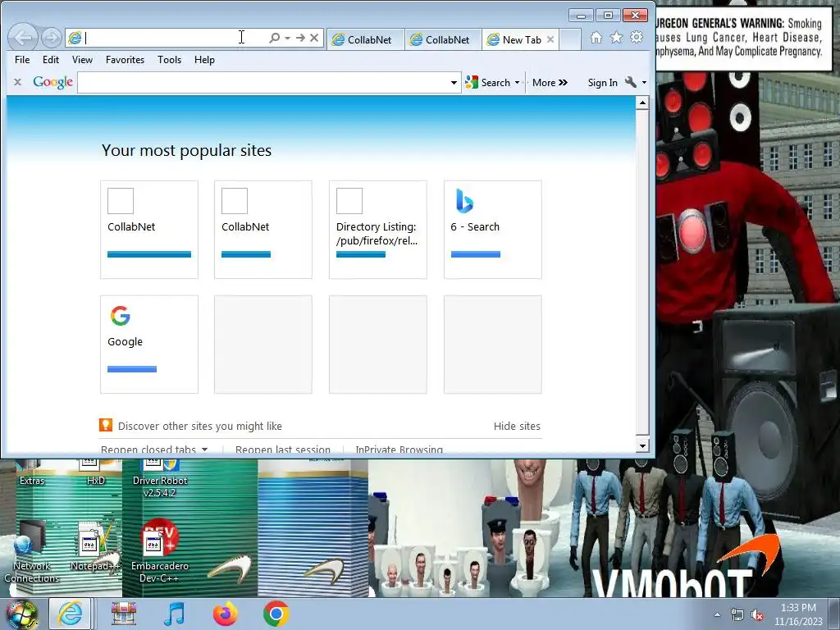Expand the Search button's dropdown arrow

517,83
